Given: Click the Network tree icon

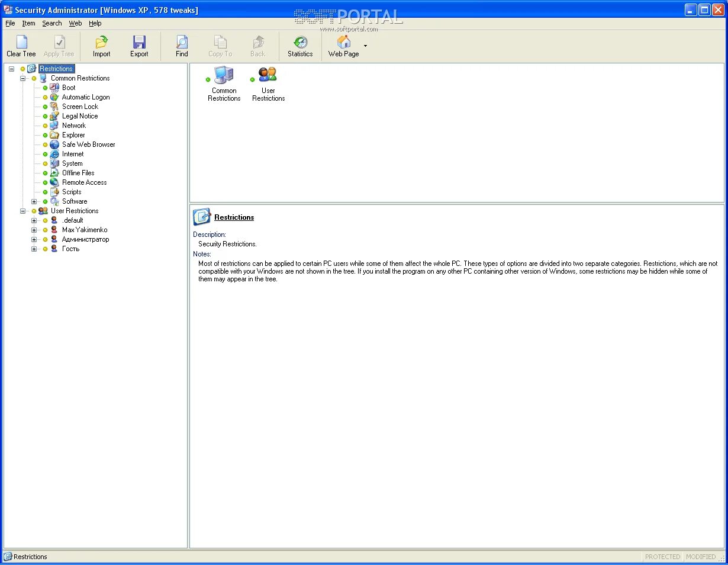Looking at the screenshot, I should click(x=54, y=126).
